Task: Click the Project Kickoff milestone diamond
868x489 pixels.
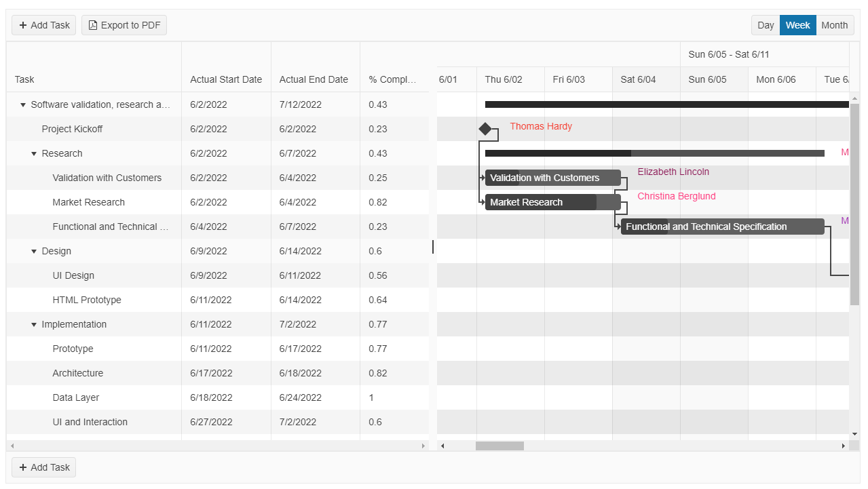Action: click(487, 128)
